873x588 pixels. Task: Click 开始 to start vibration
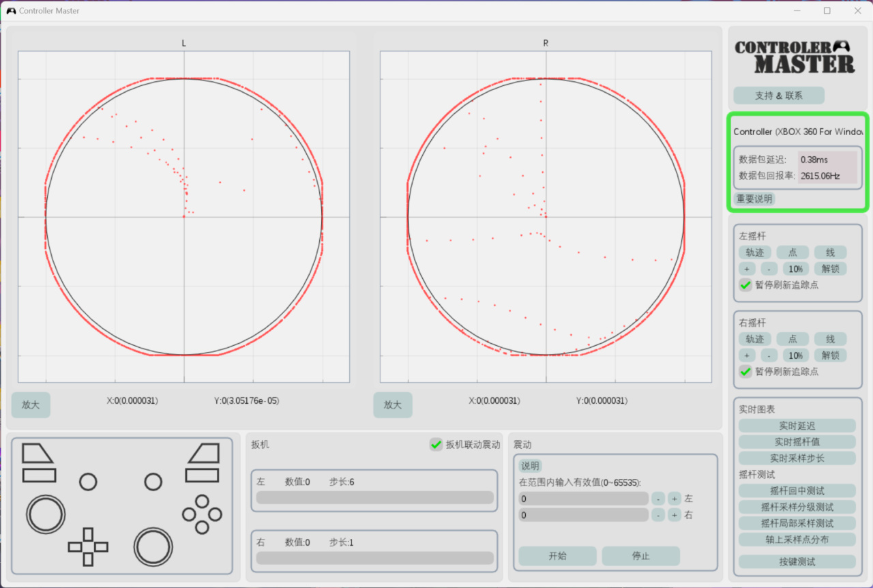(x=557, y=556)
